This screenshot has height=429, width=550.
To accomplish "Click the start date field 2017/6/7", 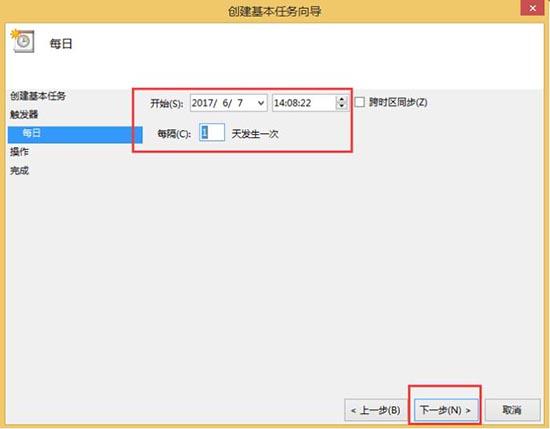I will [x=229, y=103].
